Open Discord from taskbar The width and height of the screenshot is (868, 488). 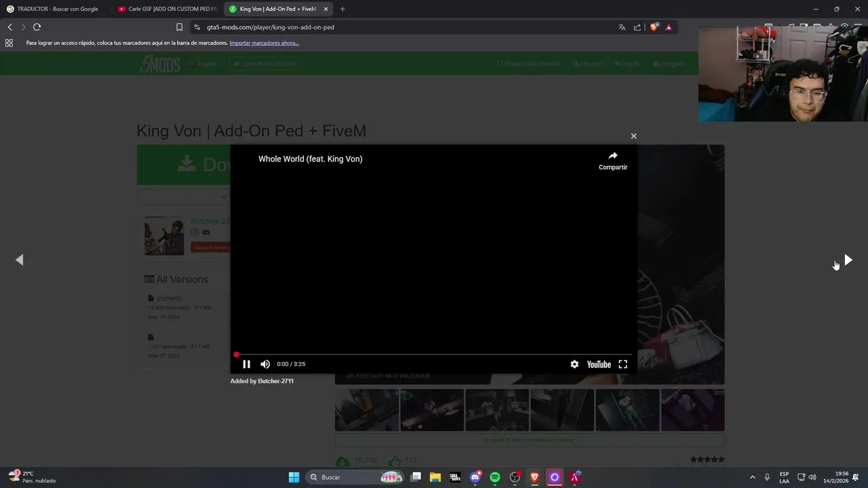coord(475,477)
